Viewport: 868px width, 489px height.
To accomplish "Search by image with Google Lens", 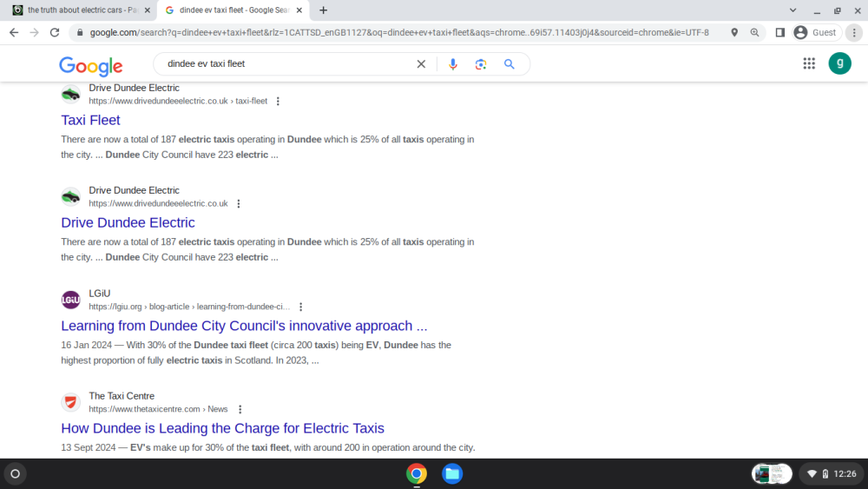I will click(481, 64).
